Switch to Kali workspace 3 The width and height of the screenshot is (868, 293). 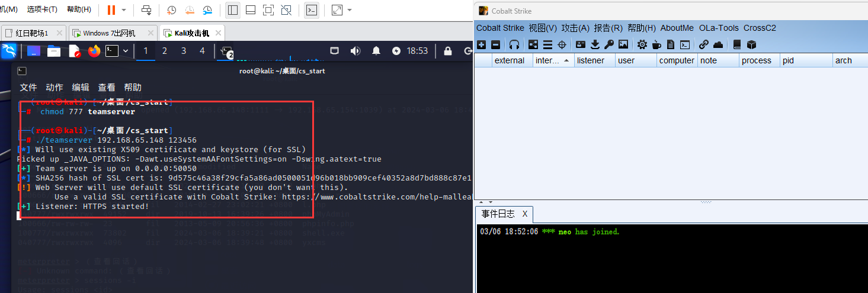tap(184, 51)
